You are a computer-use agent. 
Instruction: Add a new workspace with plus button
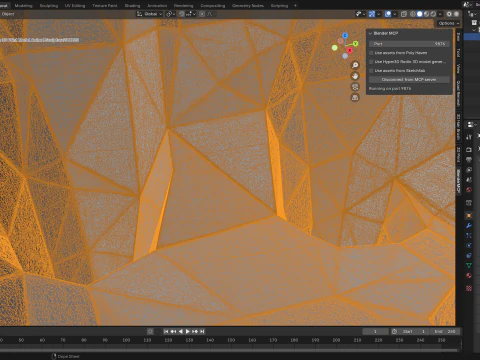(x=295, y=6)
